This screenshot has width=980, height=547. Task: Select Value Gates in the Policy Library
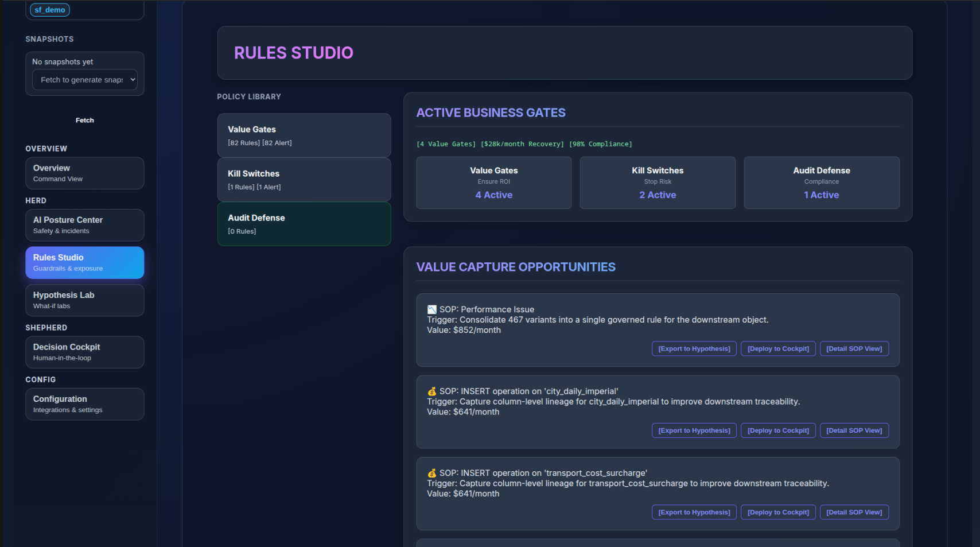[304, 135]
